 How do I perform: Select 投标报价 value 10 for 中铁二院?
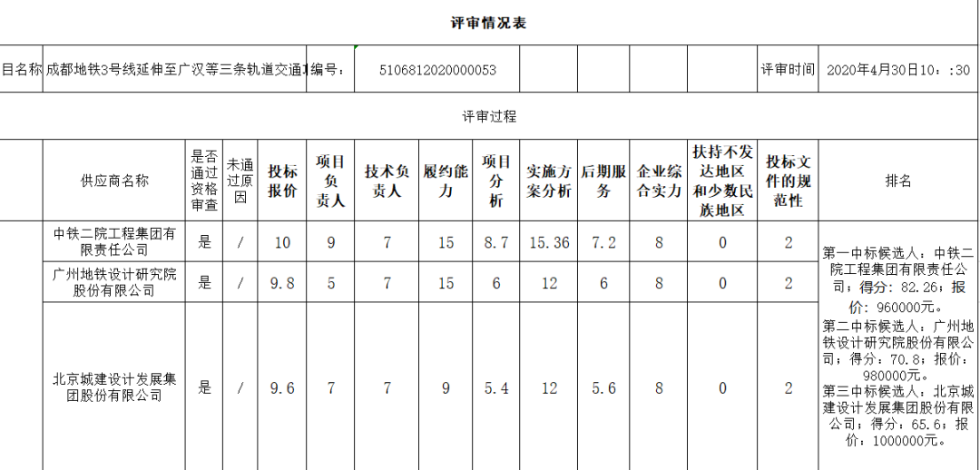[x=282, y=242]
